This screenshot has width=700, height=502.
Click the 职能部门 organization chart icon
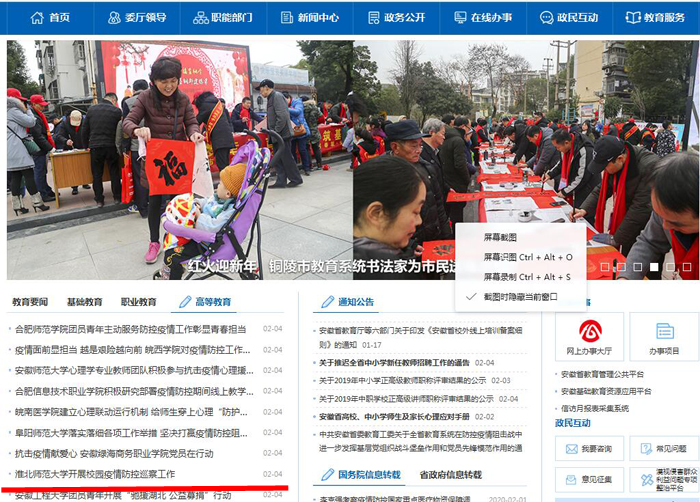coord(201,18)
